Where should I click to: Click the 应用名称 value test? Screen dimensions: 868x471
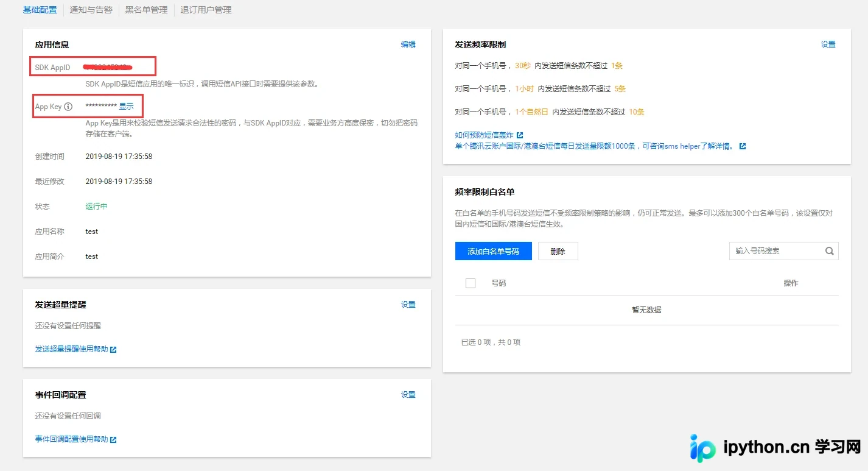[92, 232]
